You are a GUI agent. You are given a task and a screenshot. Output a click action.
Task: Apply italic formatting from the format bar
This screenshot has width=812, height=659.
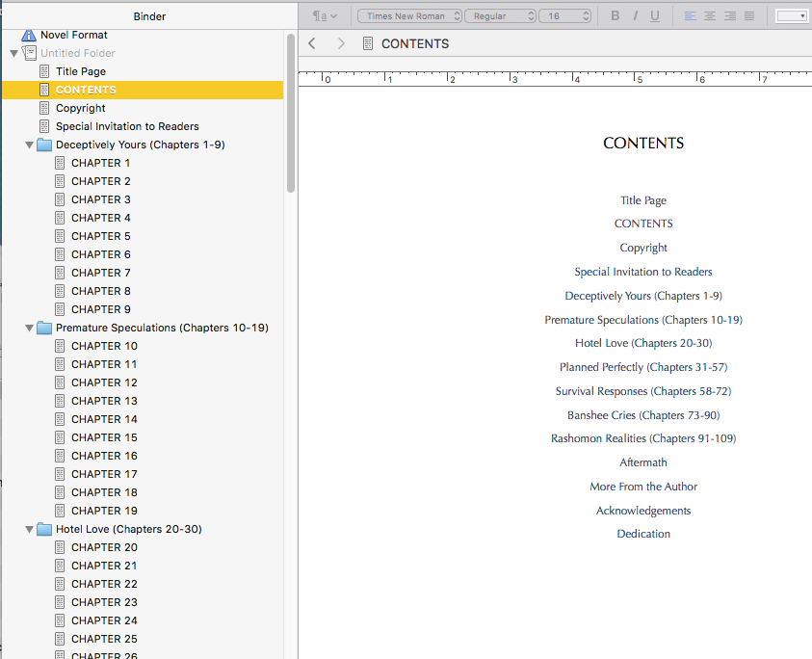pos(635,15)
